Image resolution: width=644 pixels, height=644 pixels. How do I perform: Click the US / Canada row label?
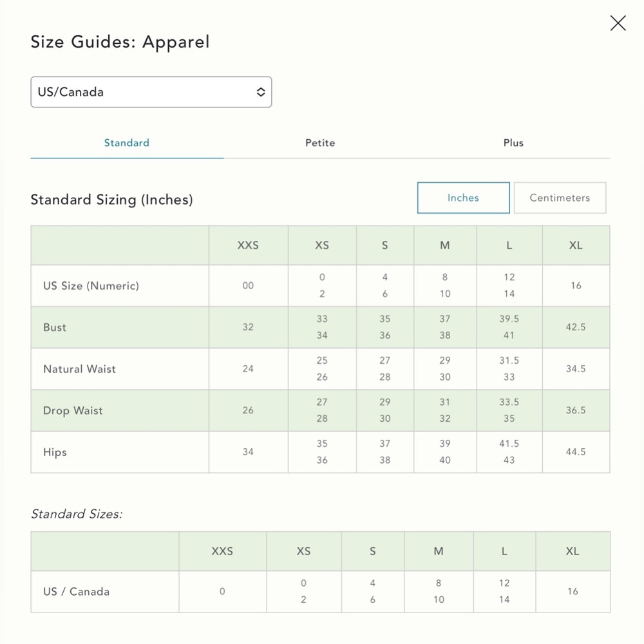click(x=76, y=591)
